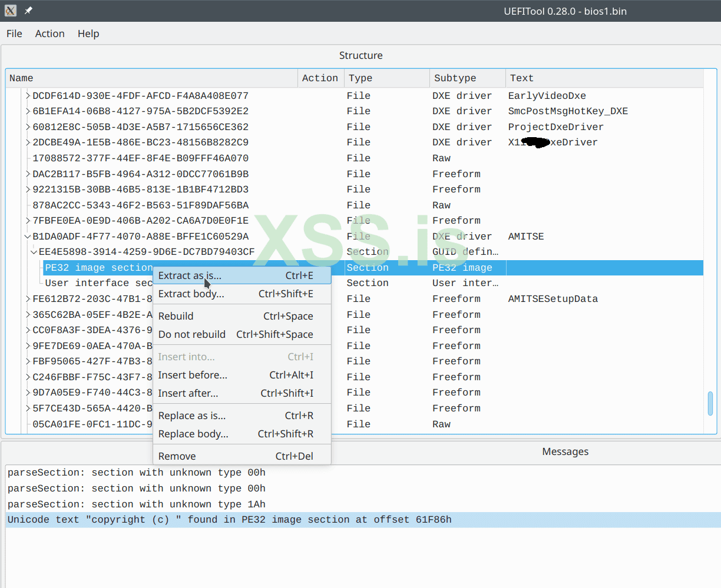This screenshot has width=721, height=588.
Task: Expand the 7FBFE0EA-0E9D freeform file
Action: 28,220
